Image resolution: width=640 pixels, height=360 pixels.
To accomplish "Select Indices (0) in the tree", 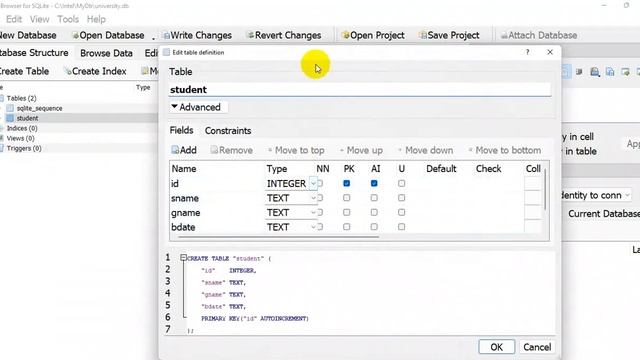I will click(22, 128).
